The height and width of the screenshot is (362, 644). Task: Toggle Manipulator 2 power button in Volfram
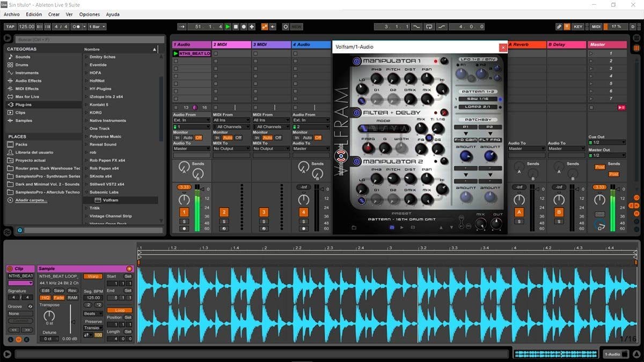coord(357,162)
